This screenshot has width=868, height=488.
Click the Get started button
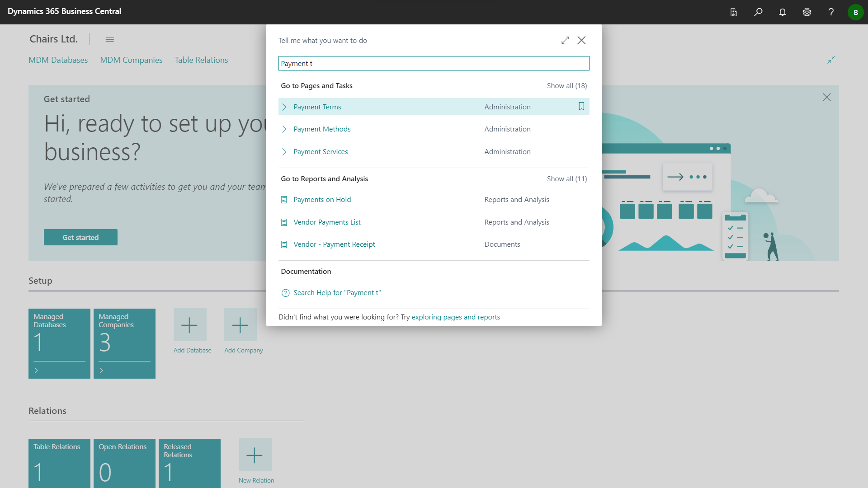click(80, 237)
